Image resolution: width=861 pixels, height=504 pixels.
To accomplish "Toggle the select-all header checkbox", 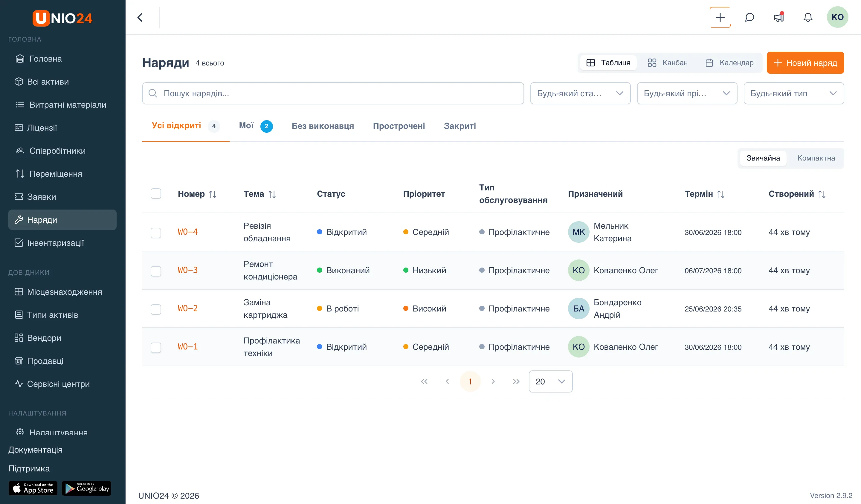I will tap(156, 194).
